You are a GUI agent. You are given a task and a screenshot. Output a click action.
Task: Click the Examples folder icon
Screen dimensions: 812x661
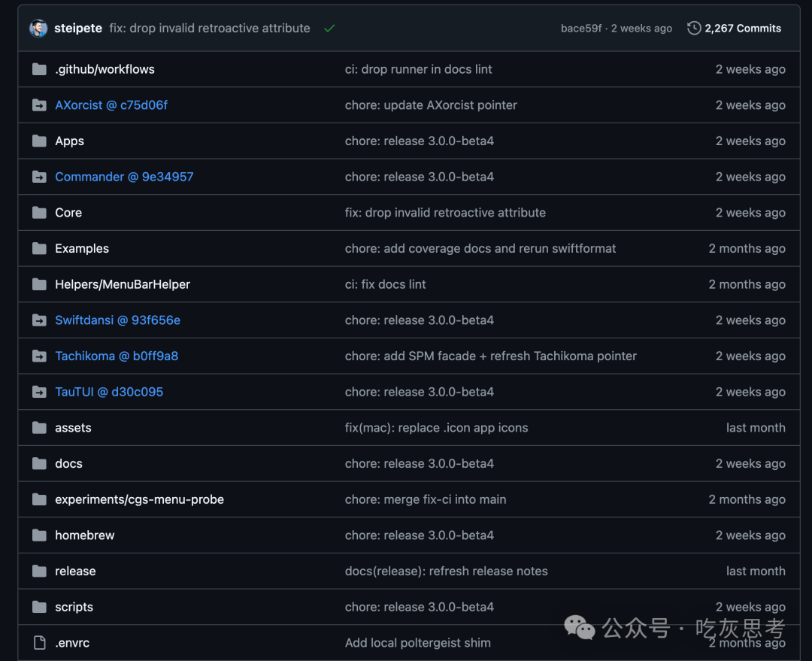39,249
